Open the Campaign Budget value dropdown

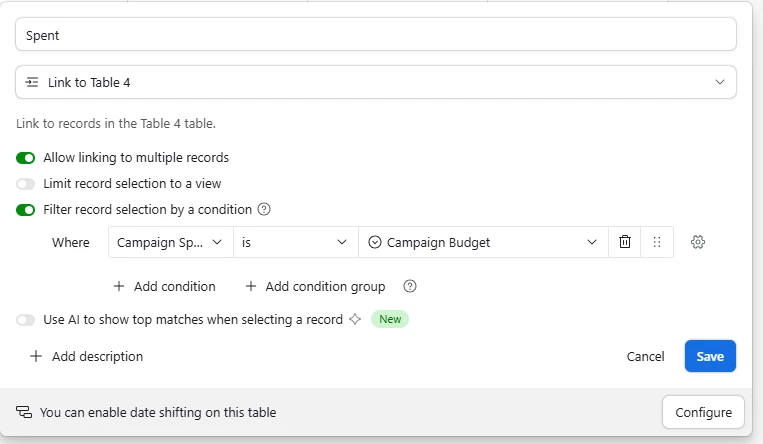point(483,242)
